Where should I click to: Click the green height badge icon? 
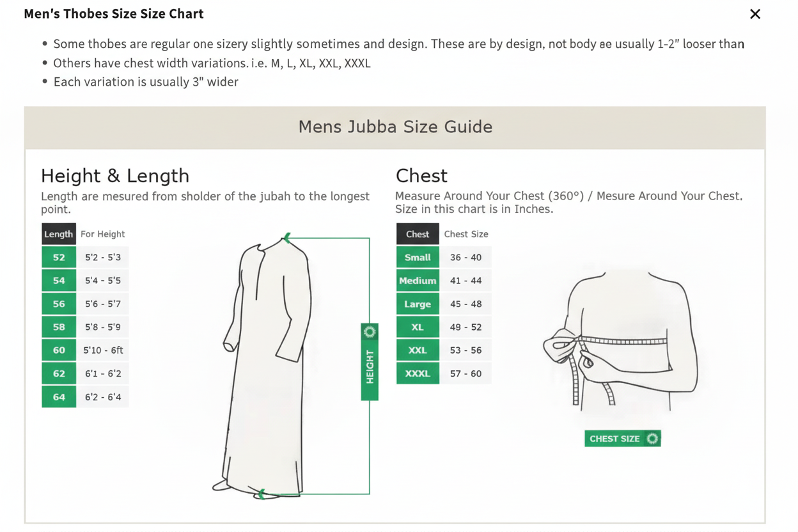(369, 332)
